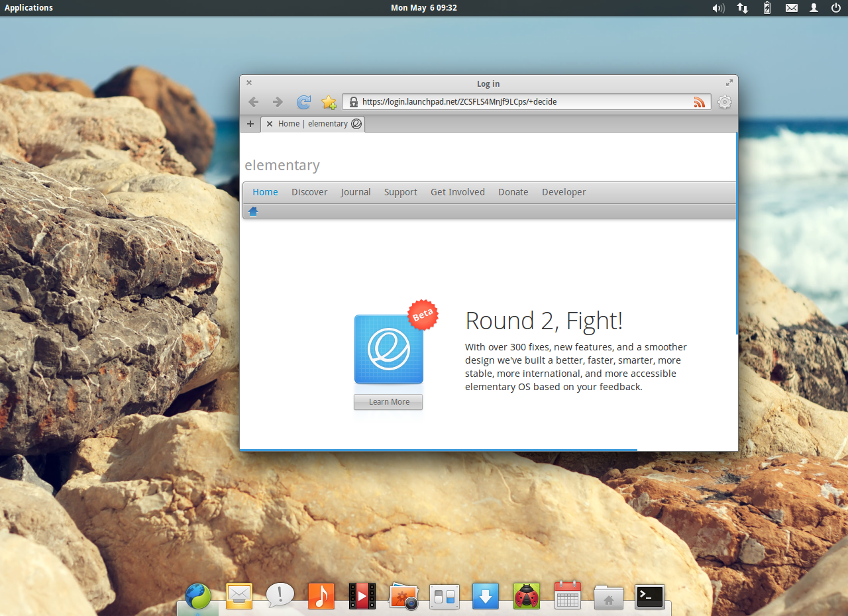Click the Donate navigation link
The image size is (848, 616).
pyautogui.click(x=513, y=192)
